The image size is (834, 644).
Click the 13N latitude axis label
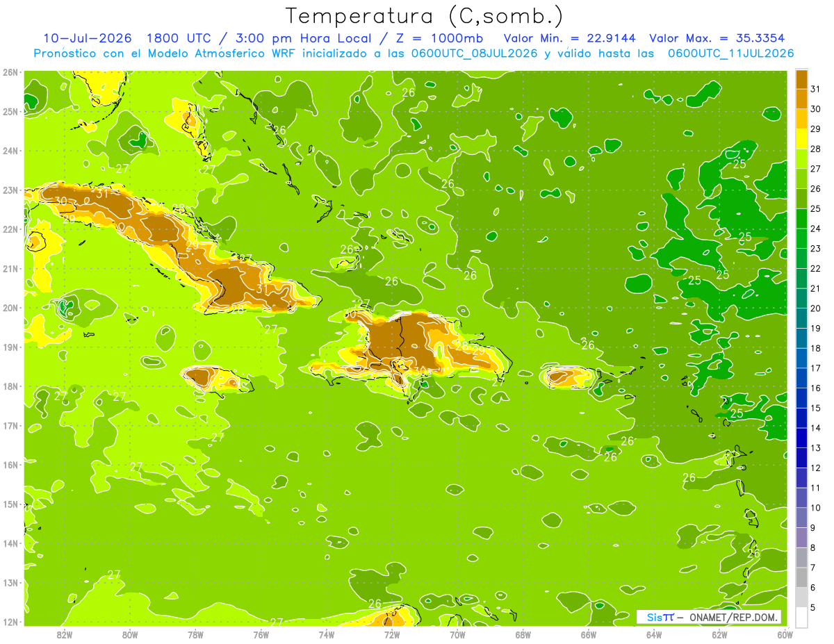[x=10, y=582]
